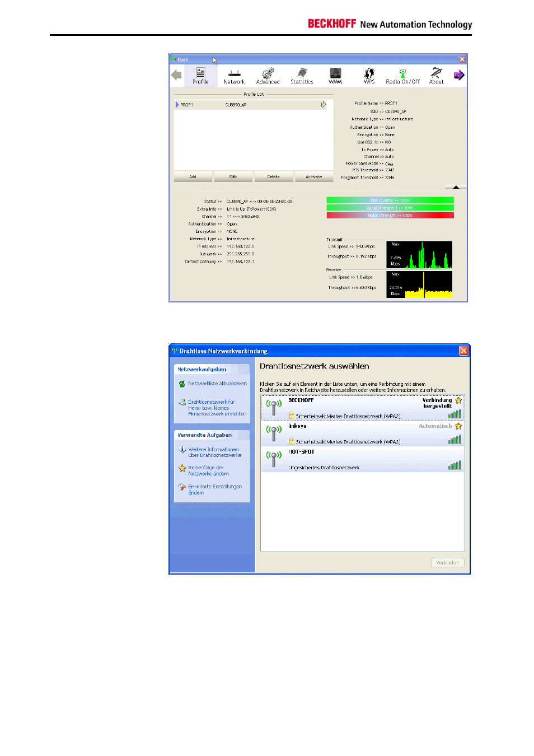This screenshot has width=534, height=756.
Task: Collapse the status panel with the black up arrow
Action: (456, 187)
